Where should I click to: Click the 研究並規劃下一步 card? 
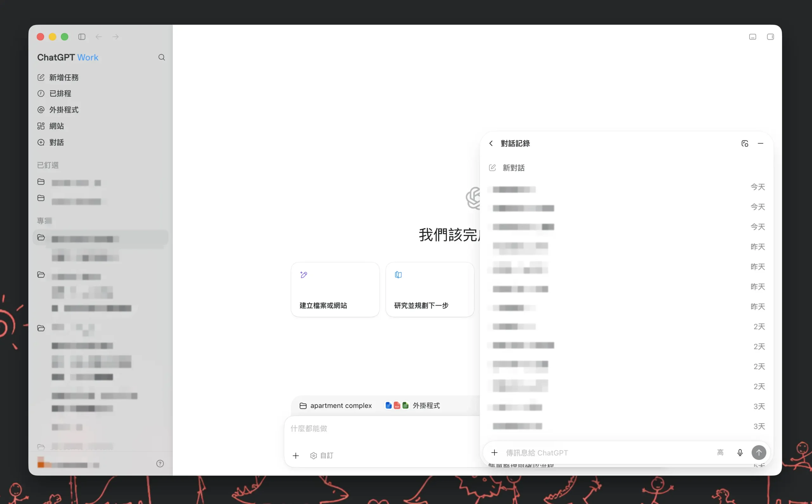click(430, 289)
